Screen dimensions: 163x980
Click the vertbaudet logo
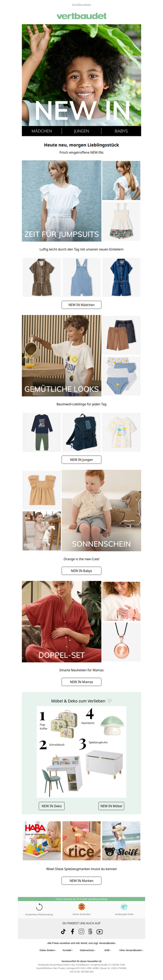click(x=81, y=16)
